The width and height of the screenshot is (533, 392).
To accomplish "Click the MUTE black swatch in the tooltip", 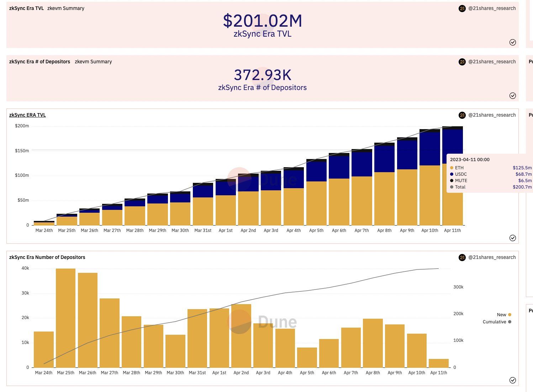I will tap(452, 181).
